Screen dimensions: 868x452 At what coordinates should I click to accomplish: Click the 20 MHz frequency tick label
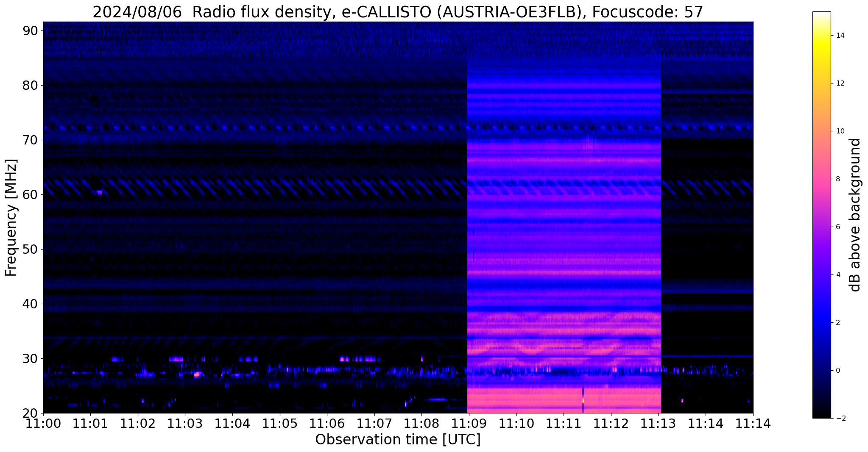31,413
